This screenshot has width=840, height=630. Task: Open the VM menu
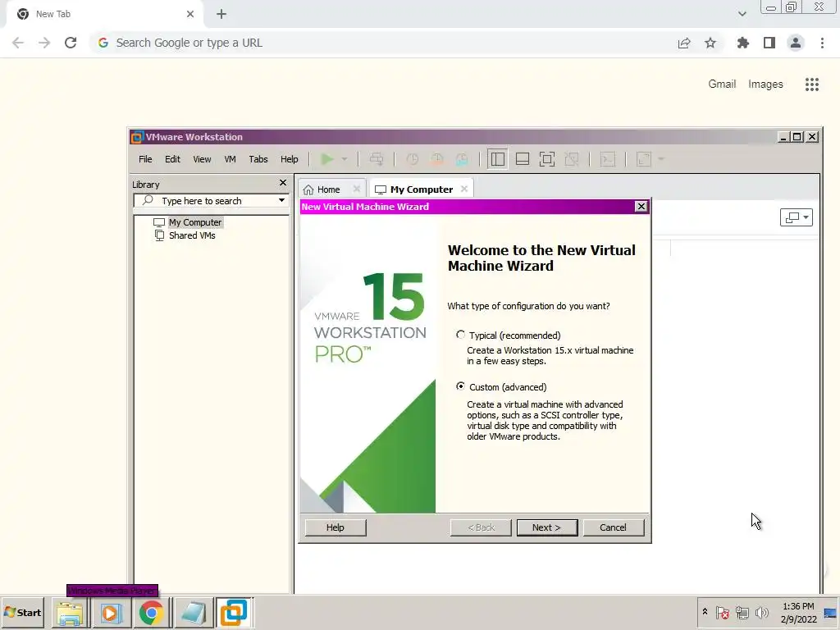(x=230, y=159)
